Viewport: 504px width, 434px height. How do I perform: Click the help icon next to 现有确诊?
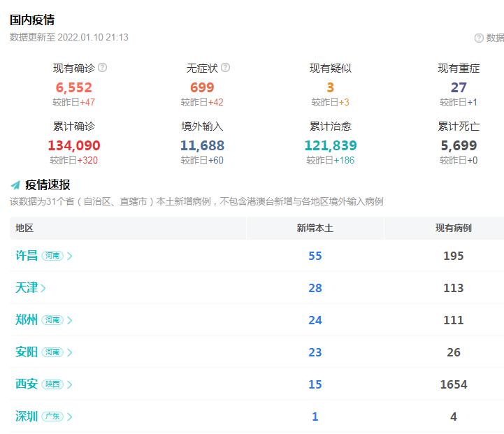tap(102, 68)
